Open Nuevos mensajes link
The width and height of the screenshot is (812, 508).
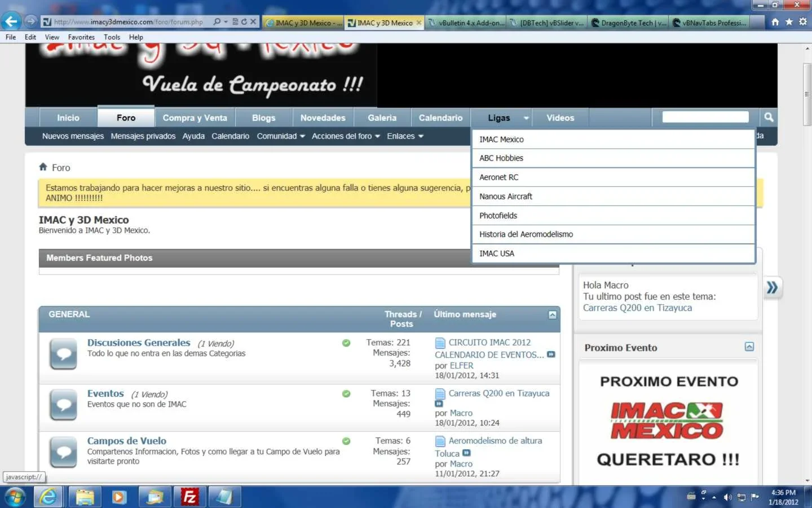pos(73,136)
